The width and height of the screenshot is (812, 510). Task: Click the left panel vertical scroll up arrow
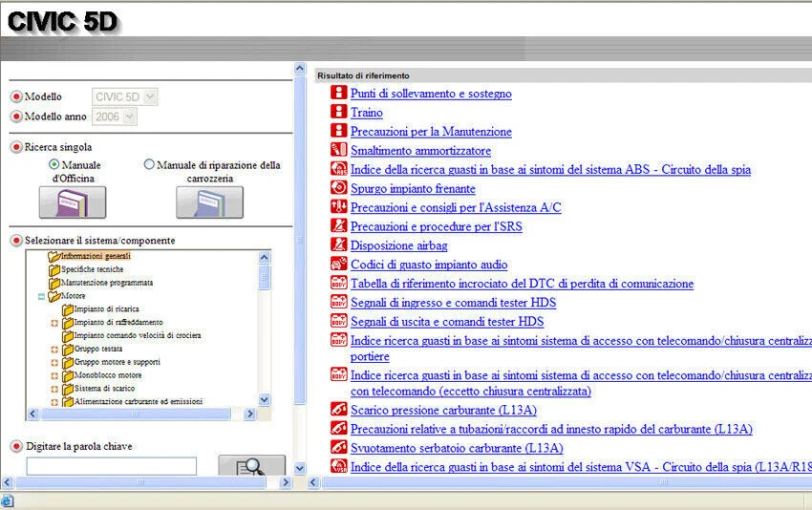(300, 69)
